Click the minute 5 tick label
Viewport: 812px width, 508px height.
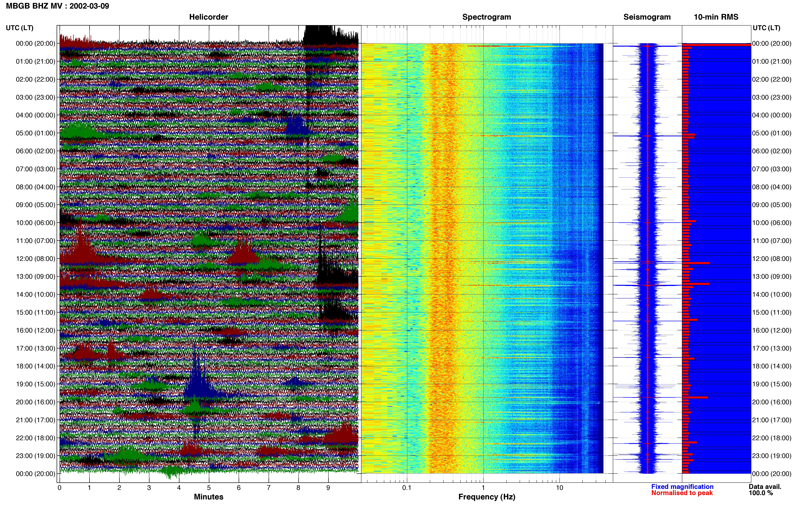[209, 487]
